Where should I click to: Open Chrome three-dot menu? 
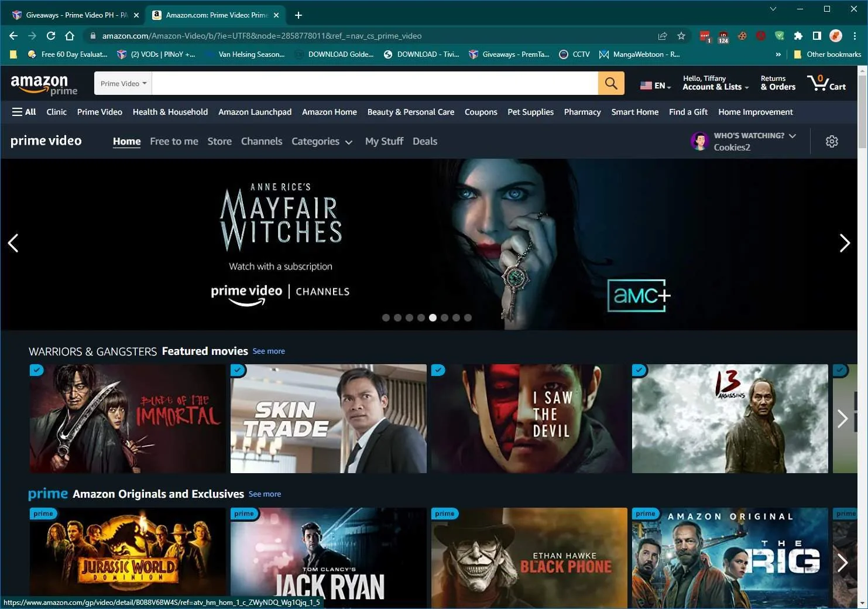855,36
